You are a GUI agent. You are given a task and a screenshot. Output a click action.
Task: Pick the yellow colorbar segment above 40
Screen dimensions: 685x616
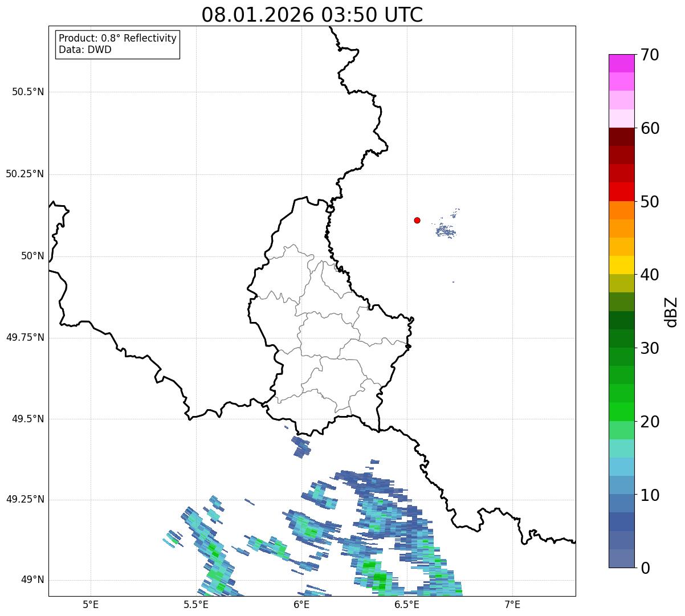click(x=621, y=266)
